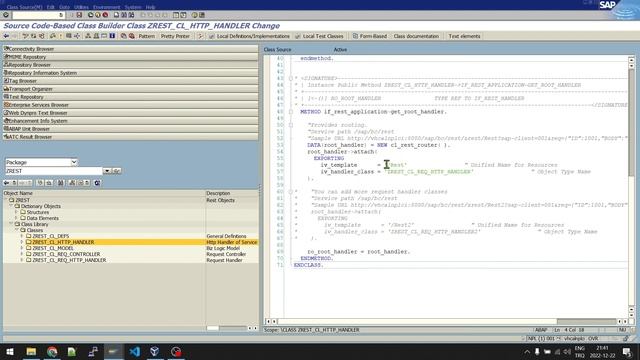Open the Goto menu

[64, 7]
